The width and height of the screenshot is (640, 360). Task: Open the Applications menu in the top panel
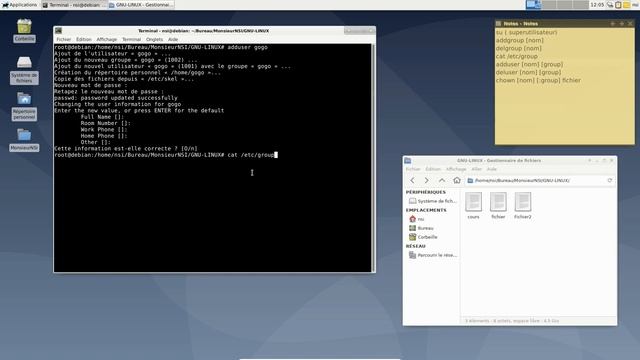click(x=20, y=5)
